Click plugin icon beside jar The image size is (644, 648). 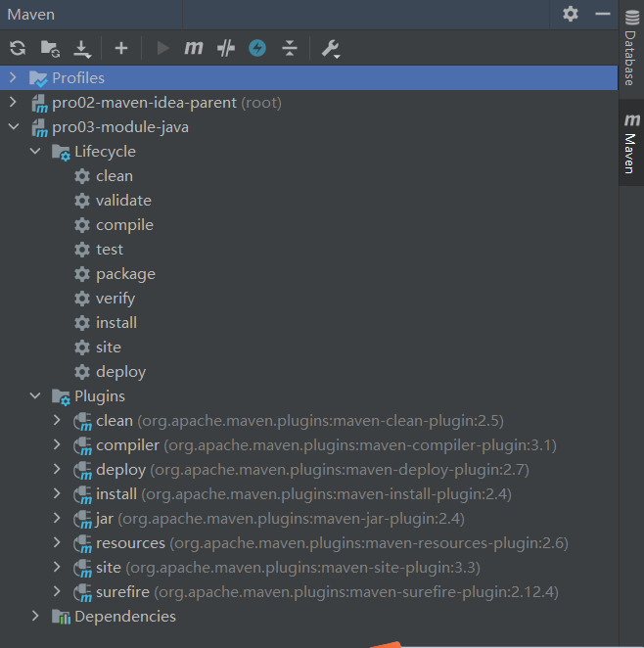click(x=82, y=520)
